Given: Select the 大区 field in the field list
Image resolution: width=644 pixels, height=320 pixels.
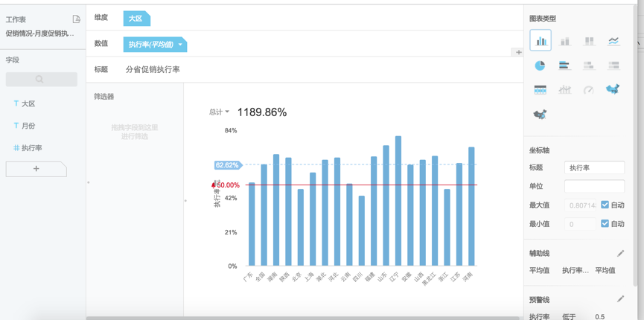Looking at the screenshot, I should point(28,104).
